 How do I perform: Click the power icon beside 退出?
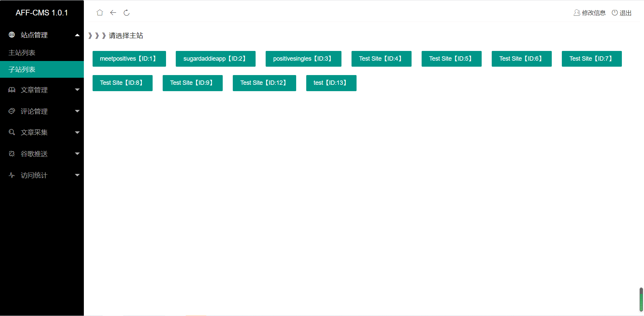coord(614,13)
